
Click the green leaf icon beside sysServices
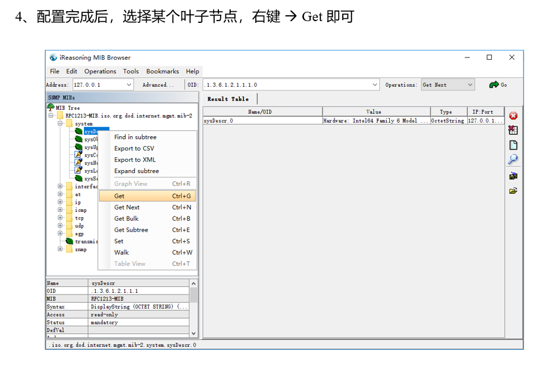tap(78, 178)
